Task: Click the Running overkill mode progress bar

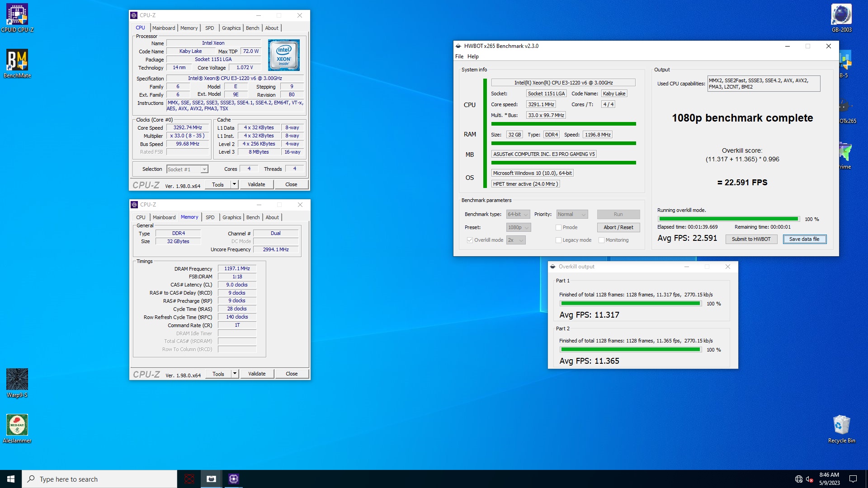Action: 728,219
